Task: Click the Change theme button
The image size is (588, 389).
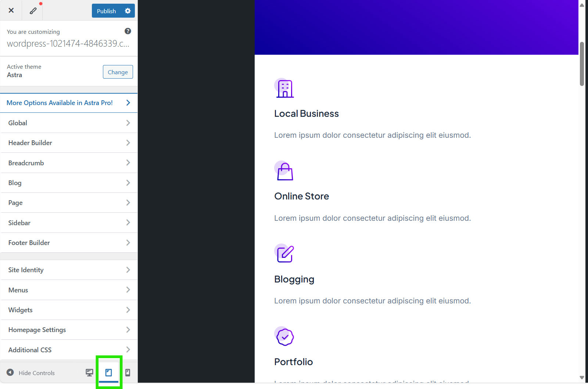Action: click(x=118, y=72)
